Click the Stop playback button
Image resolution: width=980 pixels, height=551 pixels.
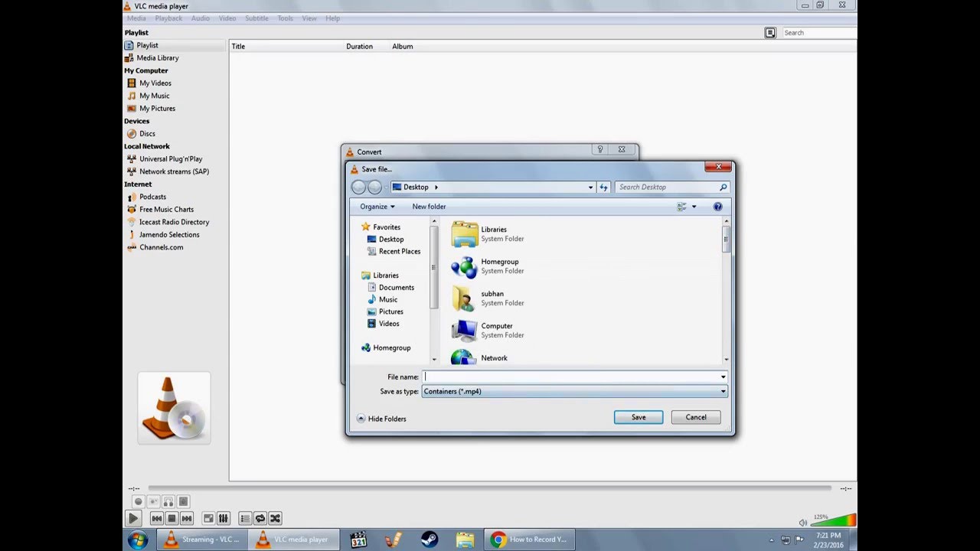click(171, 518)
